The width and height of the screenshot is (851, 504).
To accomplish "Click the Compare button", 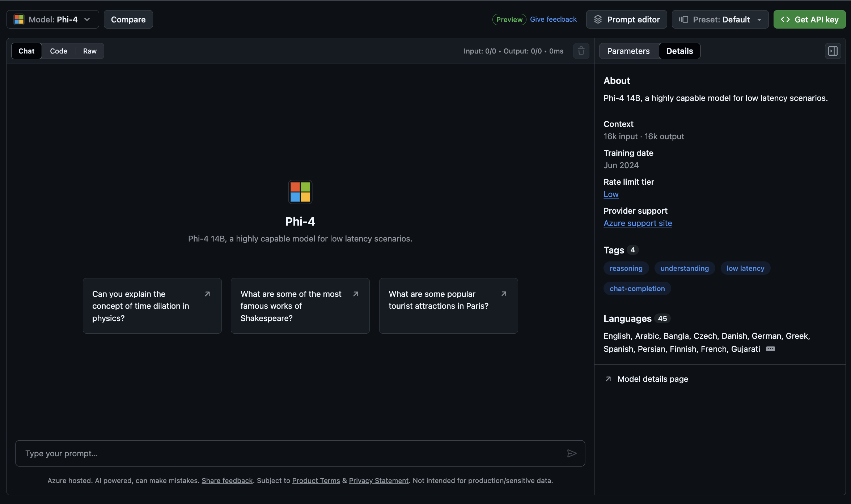I will pos(128,20).
